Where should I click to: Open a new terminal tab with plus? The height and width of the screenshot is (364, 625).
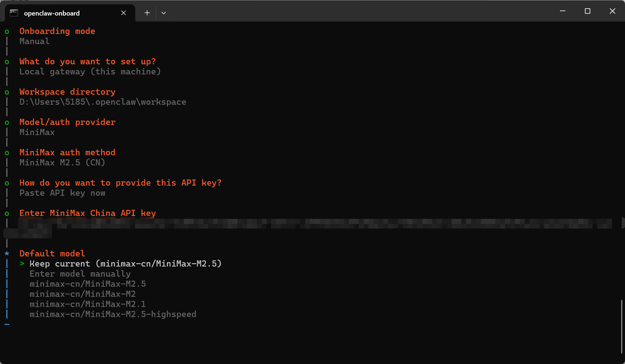coord(147,13)
